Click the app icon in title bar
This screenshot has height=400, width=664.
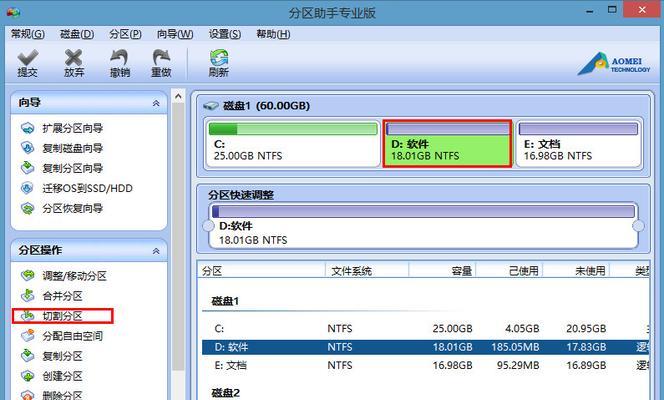pos(13,12)
